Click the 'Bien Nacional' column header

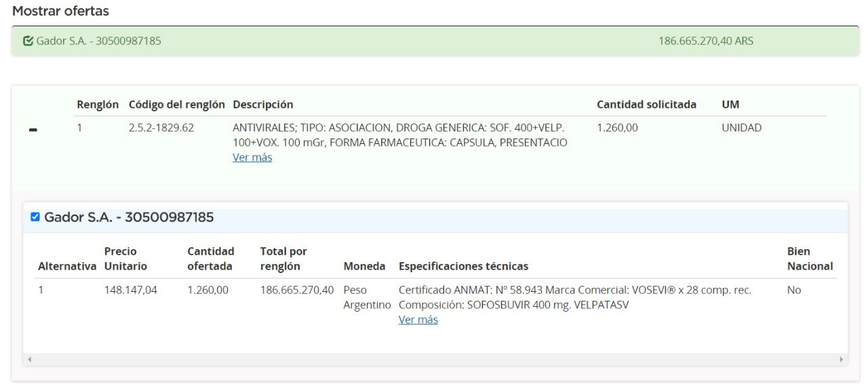coord(810,259)
